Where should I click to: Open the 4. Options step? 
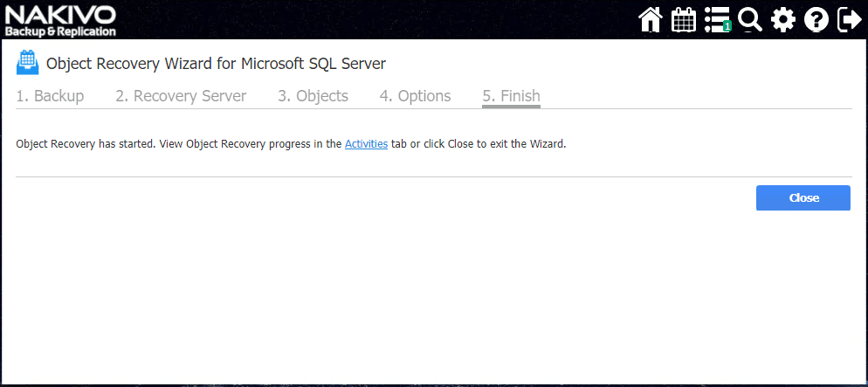pyautogui.click(x=415, y=96)
